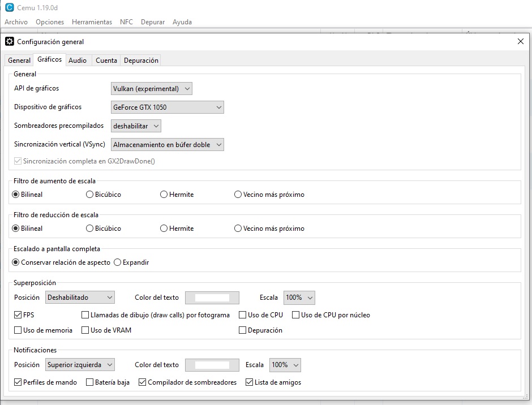Viewport: 532px width, 405px height.
Task: Click the gear icon in Configuración general
Action: pos(10,41)
